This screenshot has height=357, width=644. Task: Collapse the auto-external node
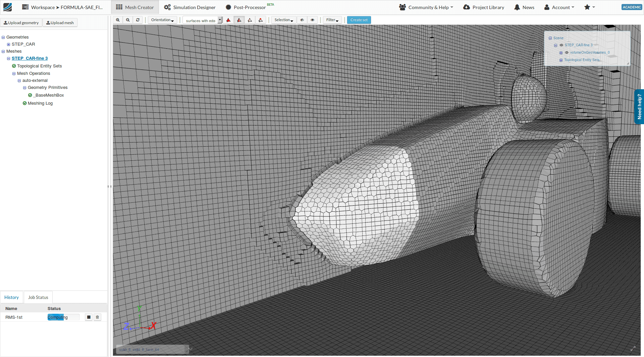19,81
